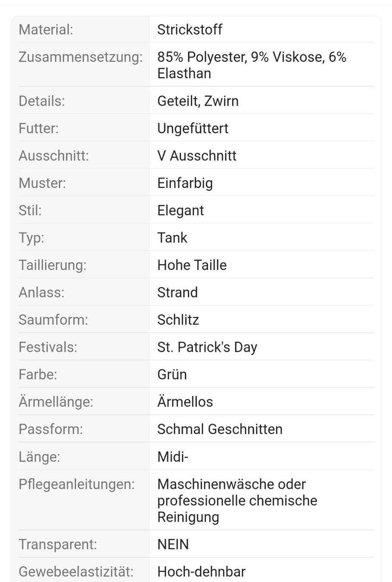Image resolution: width=392 pixels, height=582 pixels.
Task: Tap the Midi- length value
Action: pos(173,457)
